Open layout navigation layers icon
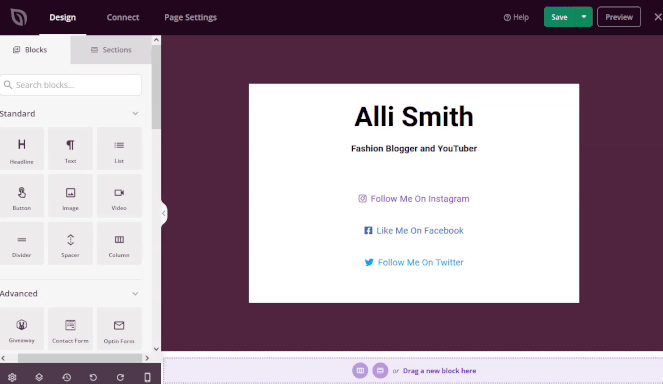 [39, 377]
